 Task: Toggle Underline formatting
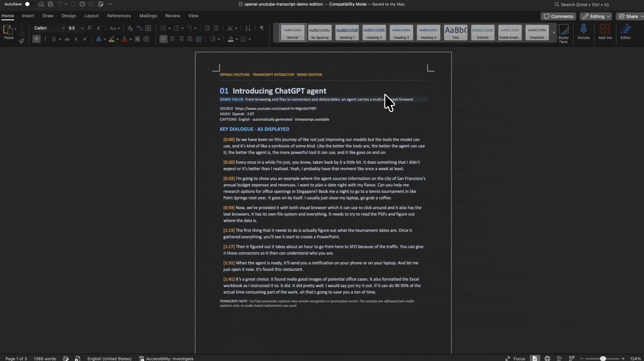point(54,39)
